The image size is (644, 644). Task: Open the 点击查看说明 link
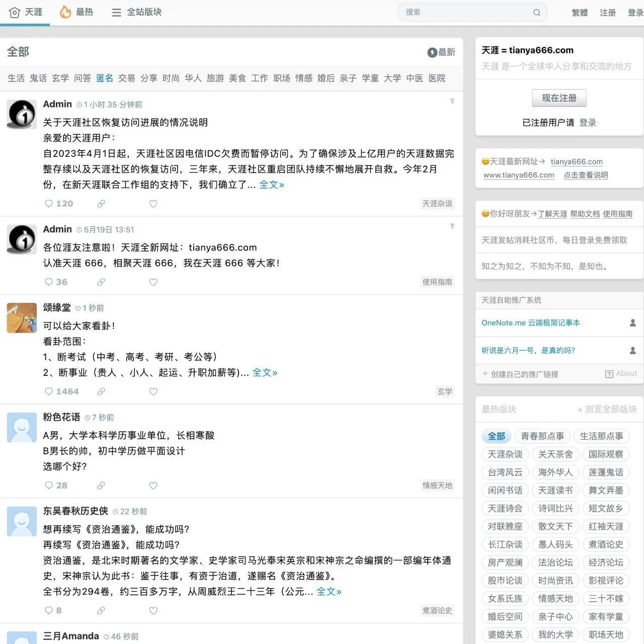[x=586, y=175]
